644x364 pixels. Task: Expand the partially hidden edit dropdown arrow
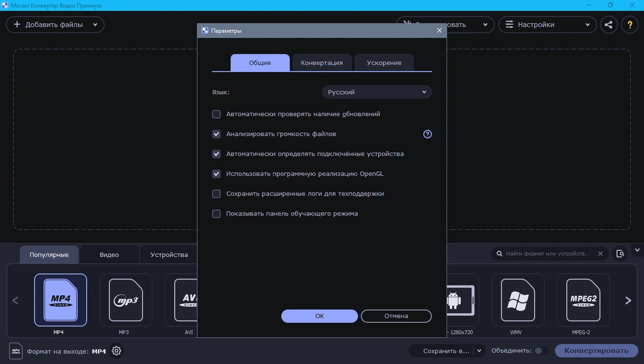485,25
